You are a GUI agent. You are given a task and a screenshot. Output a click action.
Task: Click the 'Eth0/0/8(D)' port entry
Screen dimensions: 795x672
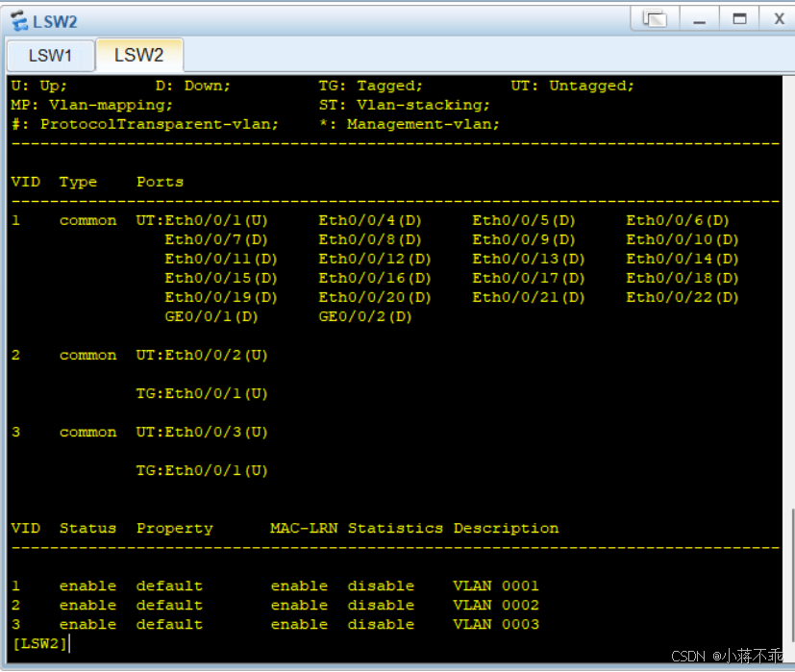369,239
